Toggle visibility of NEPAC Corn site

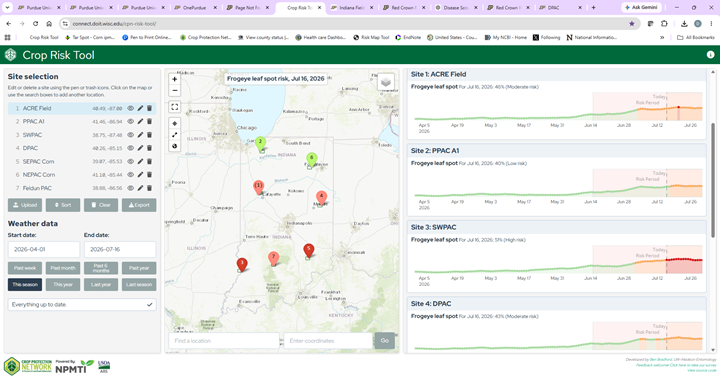pos(130,175)
